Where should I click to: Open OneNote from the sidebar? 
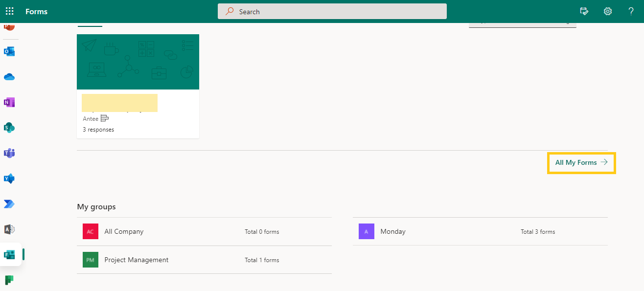point(9,102)
